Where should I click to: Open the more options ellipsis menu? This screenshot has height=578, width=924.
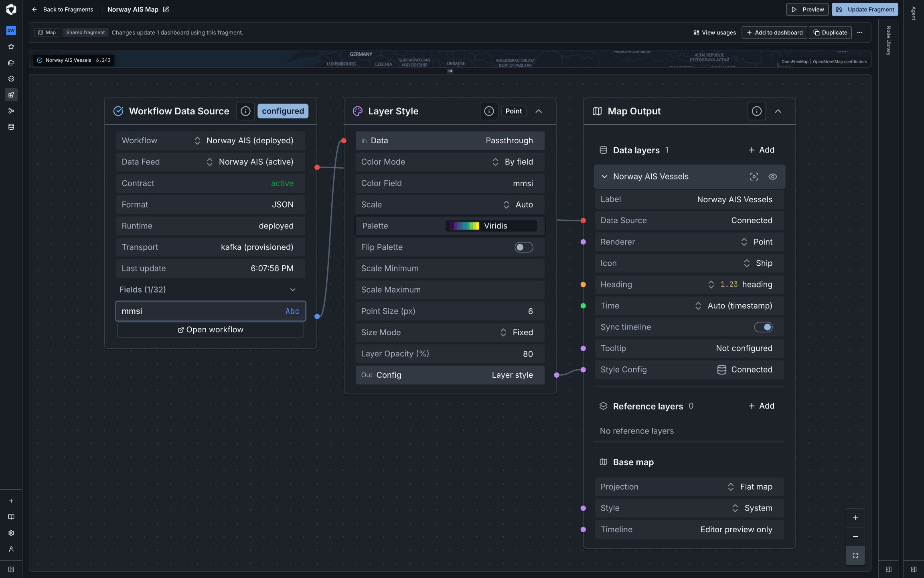pyautogui.click(x=860, y=33)
